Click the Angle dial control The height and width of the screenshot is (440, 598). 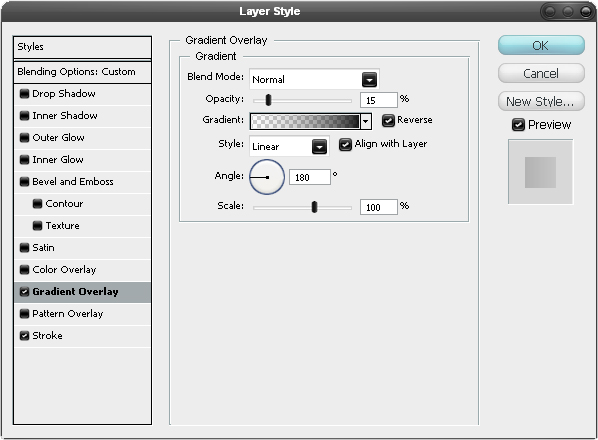pos(267,177)
